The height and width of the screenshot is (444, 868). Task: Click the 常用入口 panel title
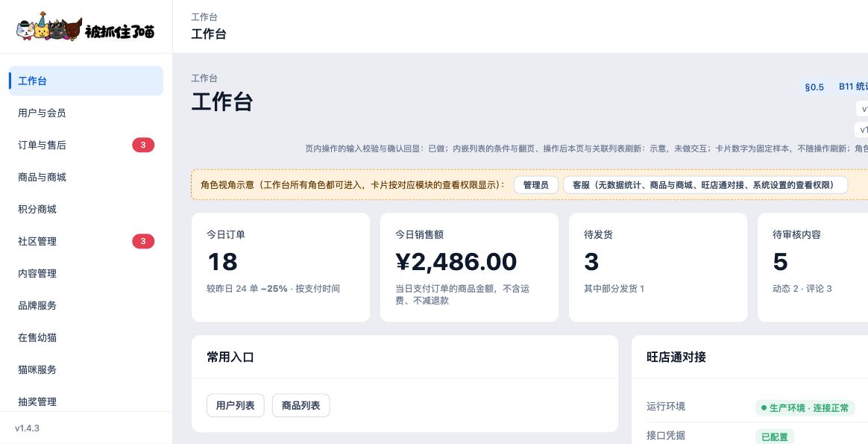click(230, 357)
